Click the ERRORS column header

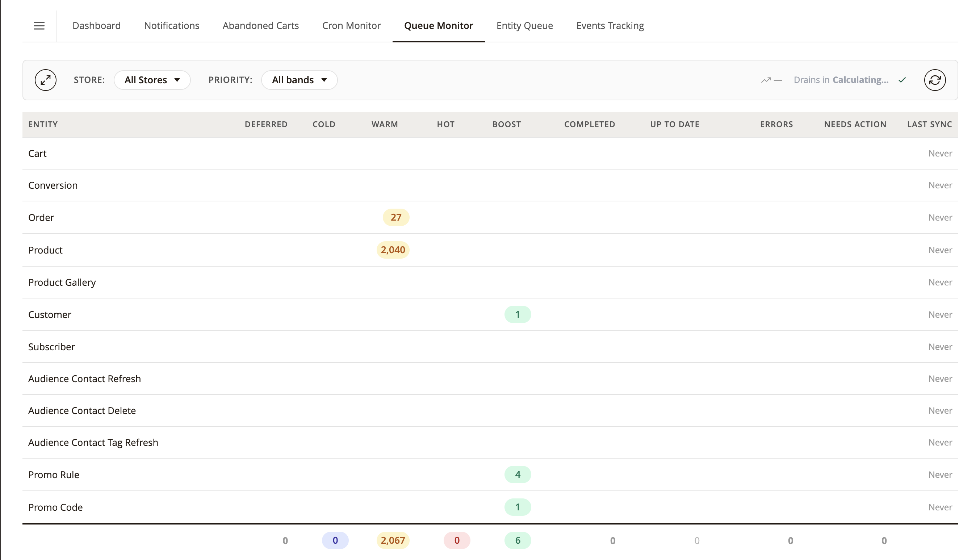point(776,124)
